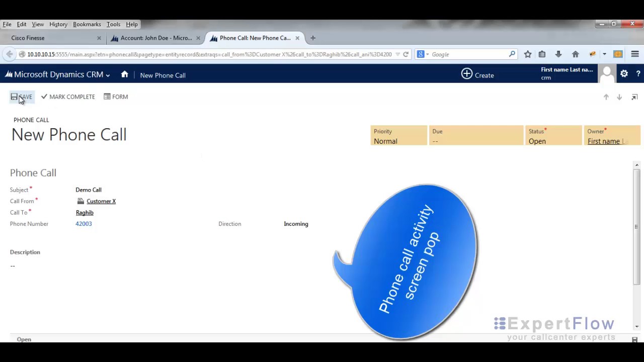Image resolution: width=644 pixels, height=362 pixels.
Task: Switch to the Cisco Finesse tab
Action: tap(28, 38)
